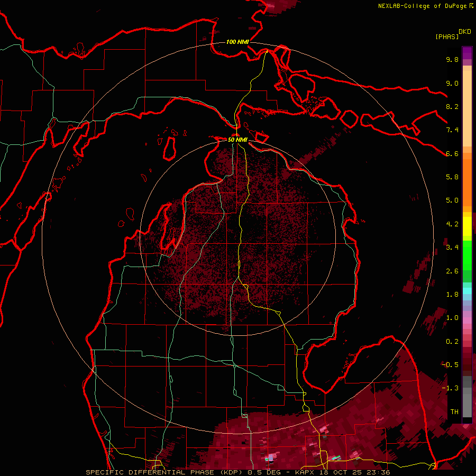Click the 9.0 value on the color scale
This screenshot has width=476, height=476.
[x=452, y=83]
